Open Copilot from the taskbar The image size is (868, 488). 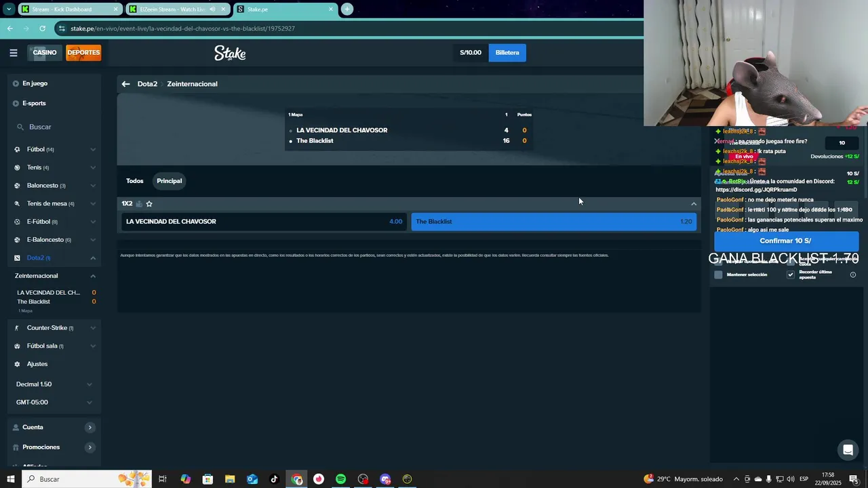tap(185, 479)
